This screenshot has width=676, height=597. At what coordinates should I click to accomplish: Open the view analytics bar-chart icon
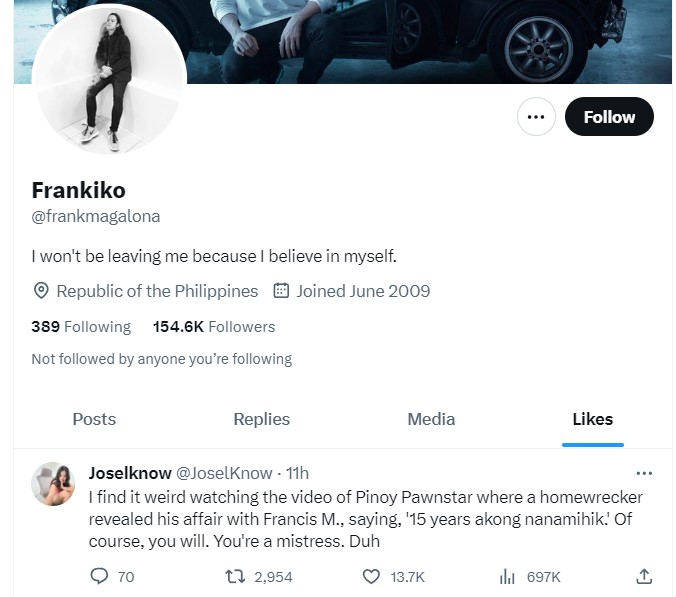(x=507, y=576)
